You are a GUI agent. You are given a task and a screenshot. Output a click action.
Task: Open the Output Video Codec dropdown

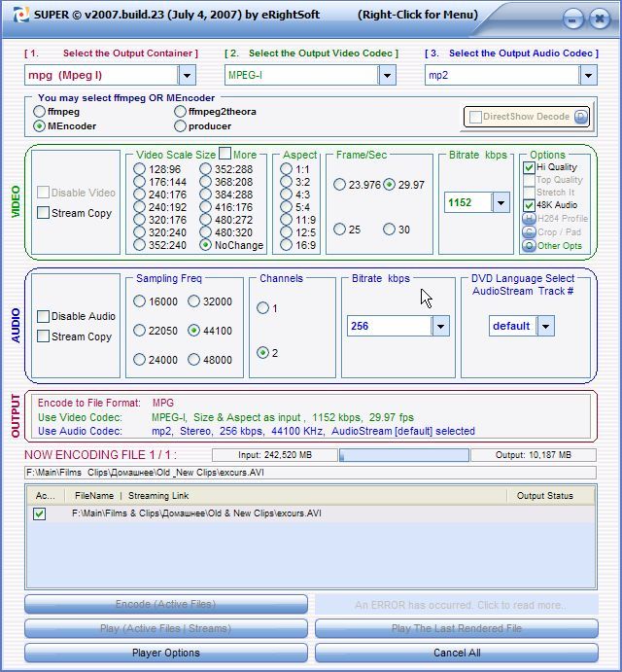click(387, 76)
